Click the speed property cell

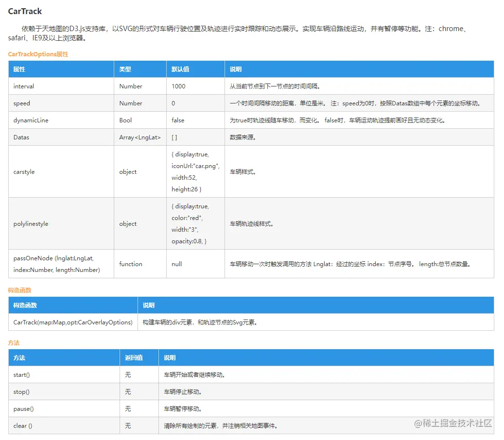pyautogui.click(x=61, y=103)
